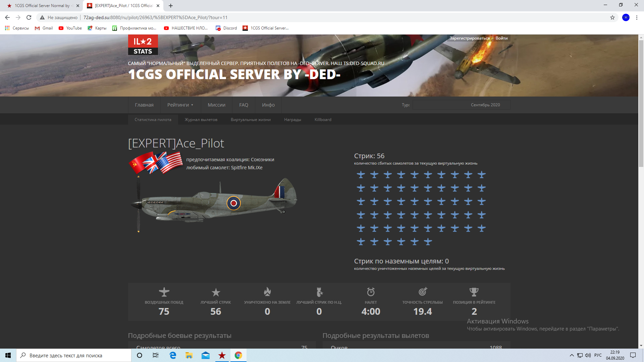Click the gunnery accuracy target icon
The width and height of the screenshot is (644, 362).
click(423, 292)
